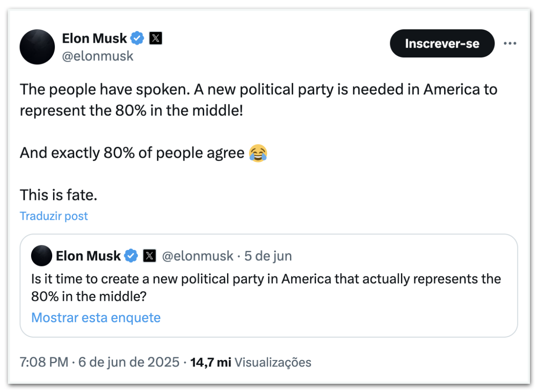This screenshot has width=536, height=392.
Task: Click the blue verified badge beside main author name
Action: click(138, 38)
